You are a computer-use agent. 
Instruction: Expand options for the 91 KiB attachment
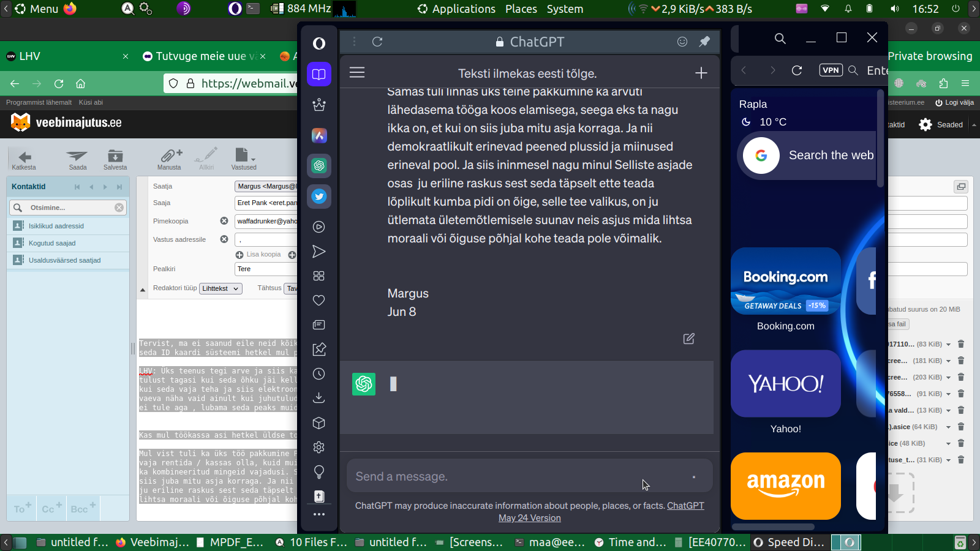(x=948, y=394)
